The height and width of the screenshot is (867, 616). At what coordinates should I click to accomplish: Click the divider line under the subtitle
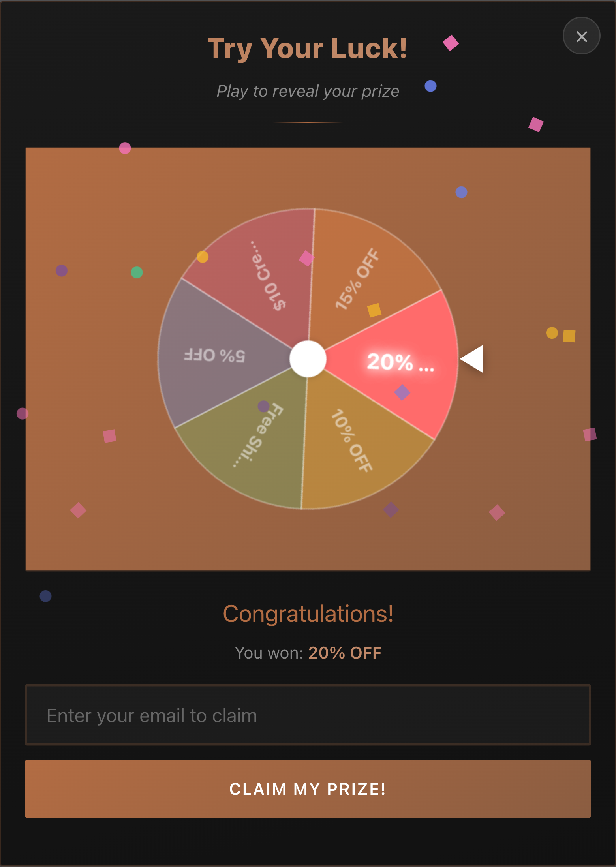pyautogui.click(x=308, y=122)
